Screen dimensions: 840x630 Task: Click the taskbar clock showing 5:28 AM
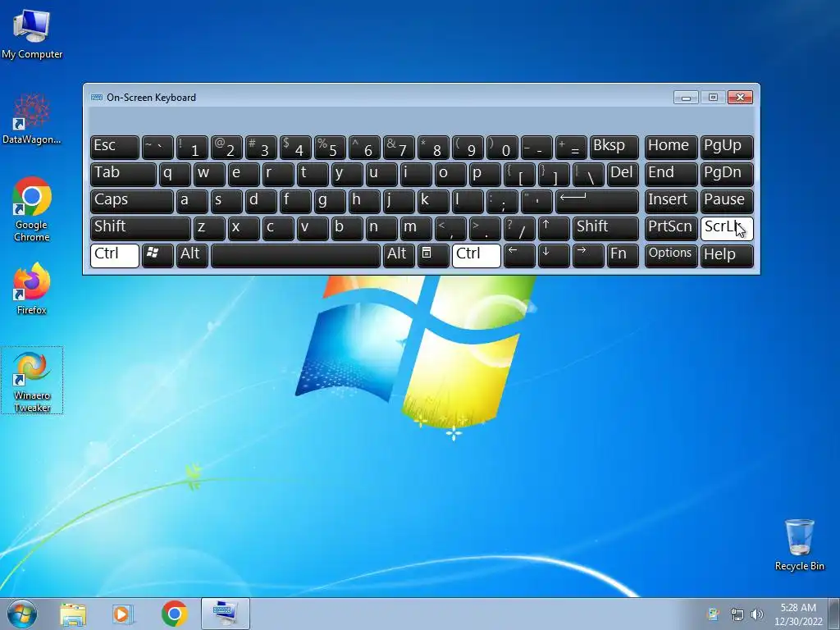798,614
